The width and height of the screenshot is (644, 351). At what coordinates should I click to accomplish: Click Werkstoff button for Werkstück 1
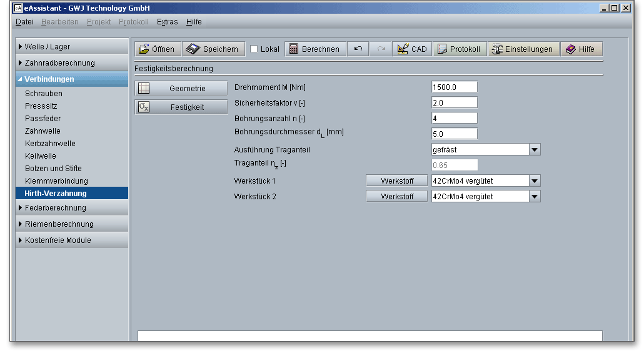(x=396, y=181)
